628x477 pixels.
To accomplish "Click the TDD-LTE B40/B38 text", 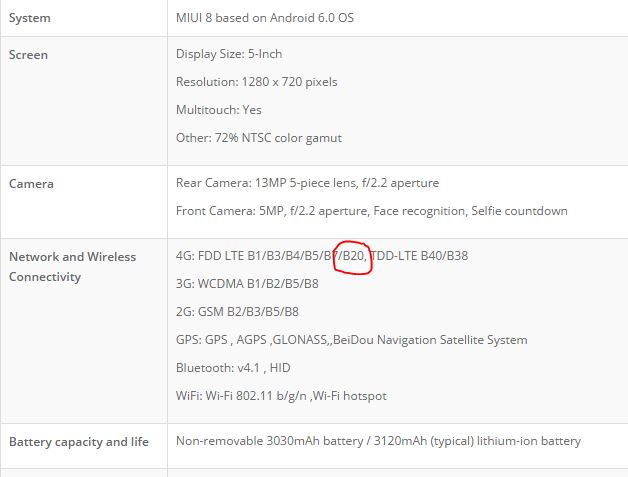I will pyautogui.click(x=420, y=256).
